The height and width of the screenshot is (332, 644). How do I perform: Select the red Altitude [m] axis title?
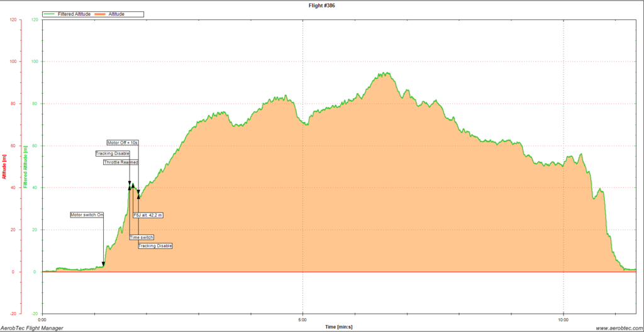(5, 167)
